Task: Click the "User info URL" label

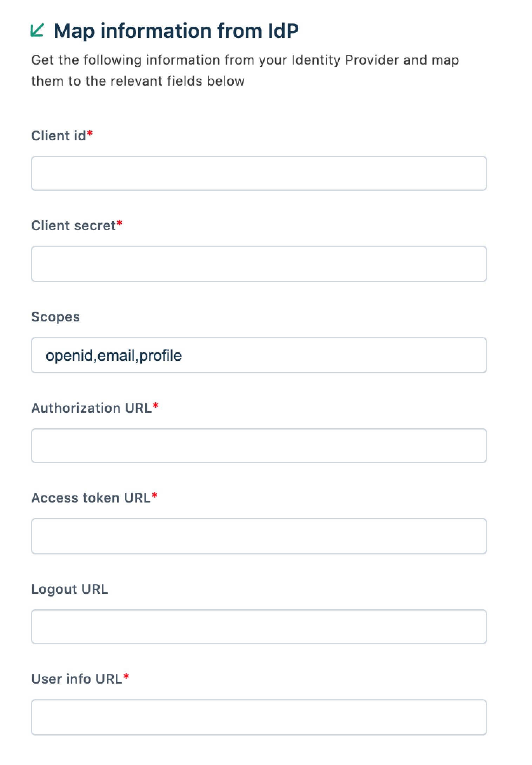Action: (x=77, y=679)
